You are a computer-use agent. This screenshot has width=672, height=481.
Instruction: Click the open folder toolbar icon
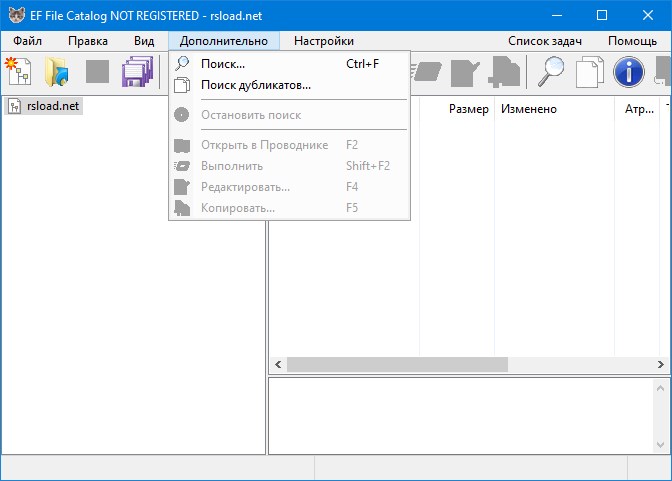[x=57, y=72]
